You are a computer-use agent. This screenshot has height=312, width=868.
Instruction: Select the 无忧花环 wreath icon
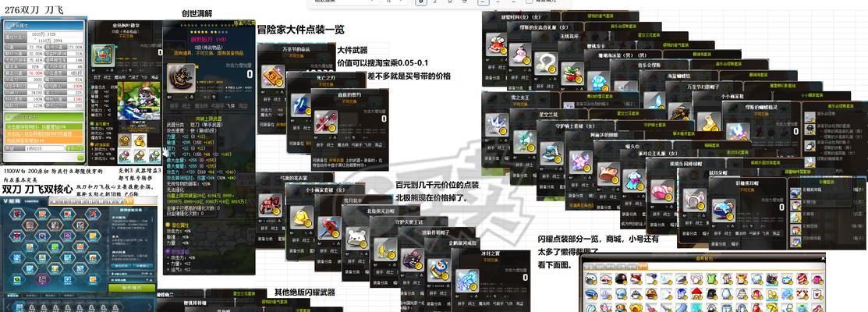pyautogui.click(x=547, y=63)
